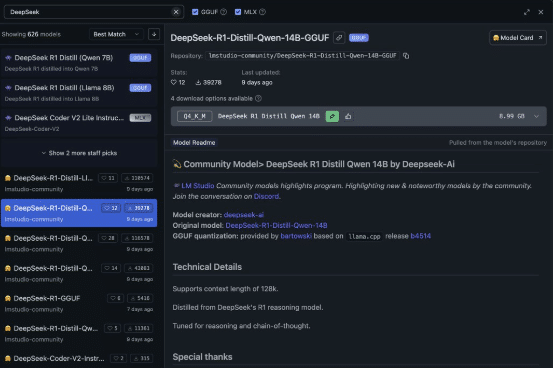
Task: Expand window with the diagonal arrows icon
Action: pos(527,12)
